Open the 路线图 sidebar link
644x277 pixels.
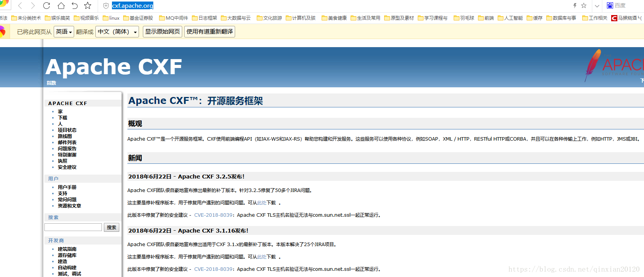(65, 136)
